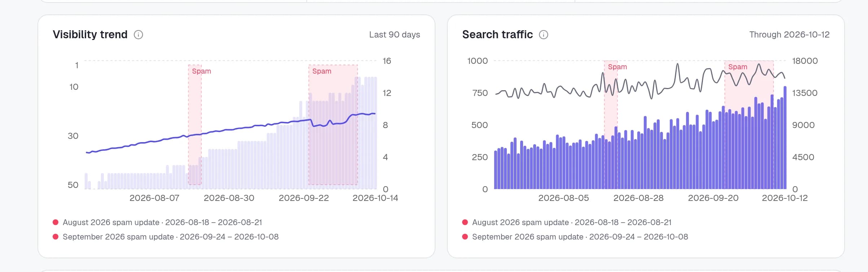Click the 250 left-axis value in Search traffic
Viewport: 868px width, 272px height.
coord(480,157)
